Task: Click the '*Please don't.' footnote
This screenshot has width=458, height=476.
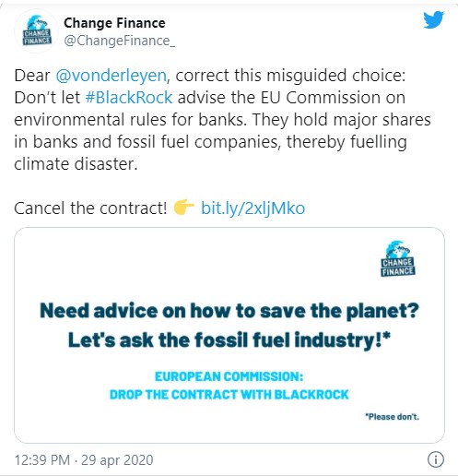Action: 392,417
